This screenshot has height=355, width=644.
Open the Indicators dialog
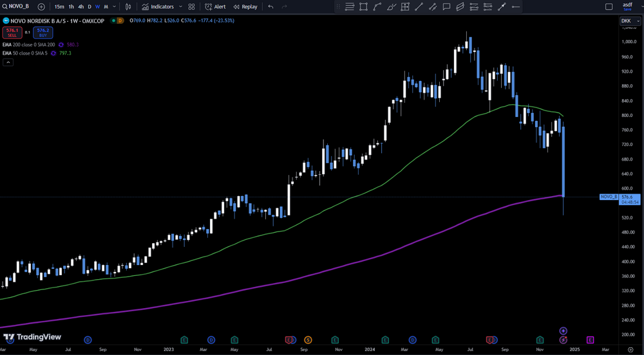(x=158, y=6)
